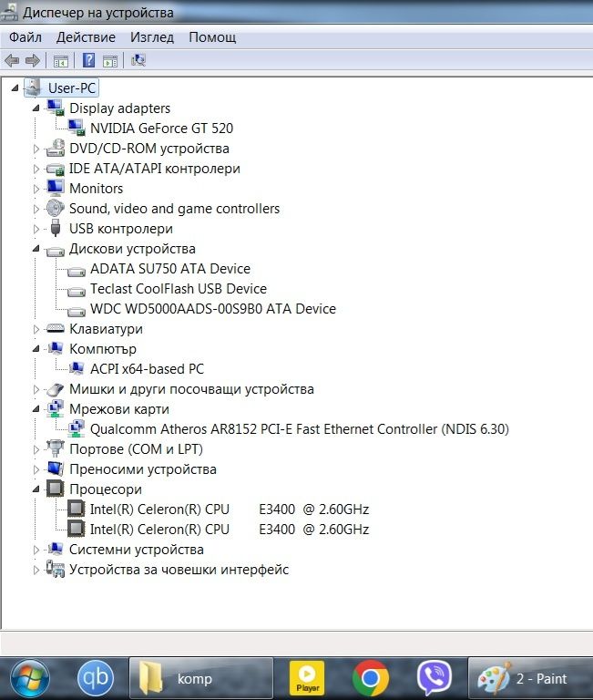The height and width of the screenshot is (700, 593).
Task: Expand the USB контролери category
Action: coord(36,229)
